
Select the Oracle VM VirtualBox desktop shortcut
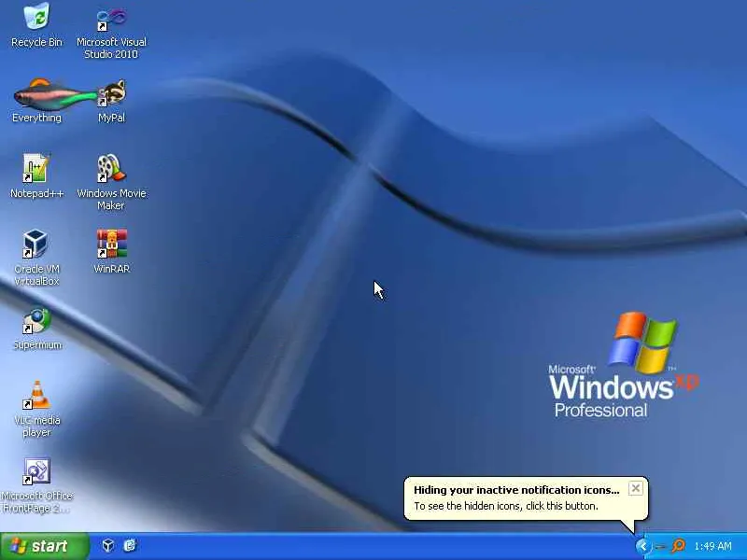(x=36, y=258)
